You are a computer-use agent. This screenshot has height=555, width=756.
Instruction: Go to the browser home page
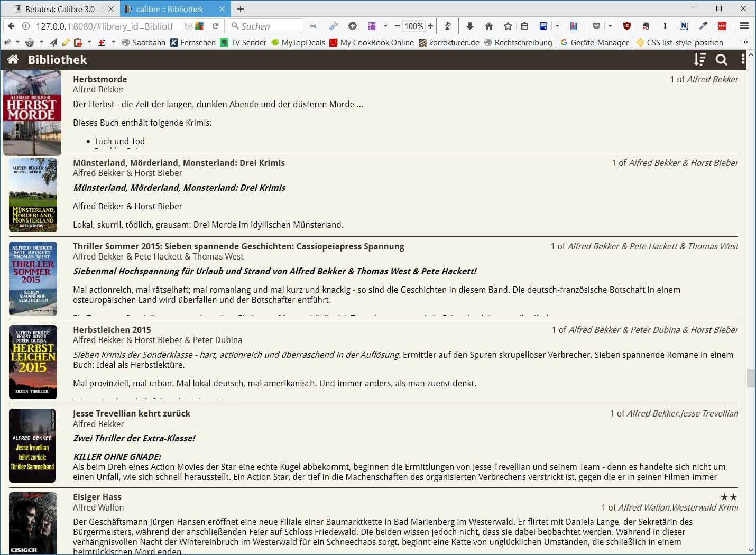(x=489, y=26)
